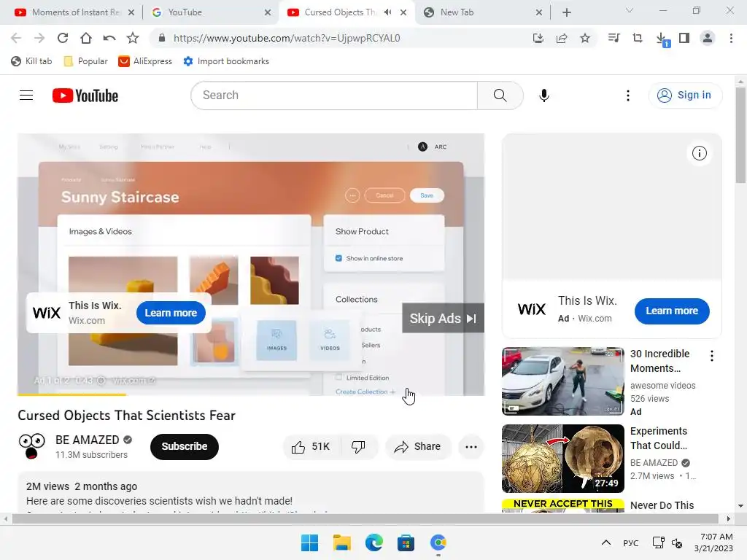Close the Moments of Instant tab
Viewport: 747px width, 560px height.
[131, 12]
